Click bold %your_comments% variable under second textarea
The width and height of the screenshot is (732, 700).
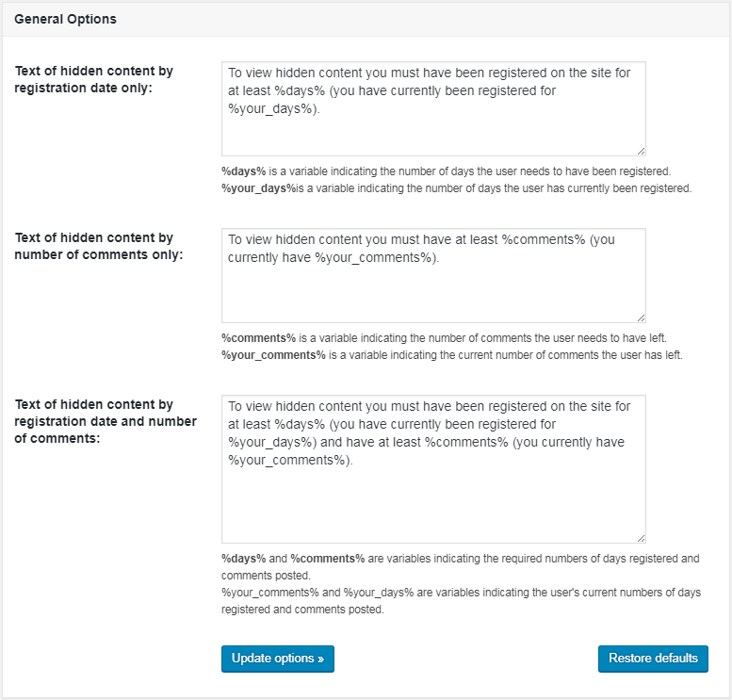[273, 355]
